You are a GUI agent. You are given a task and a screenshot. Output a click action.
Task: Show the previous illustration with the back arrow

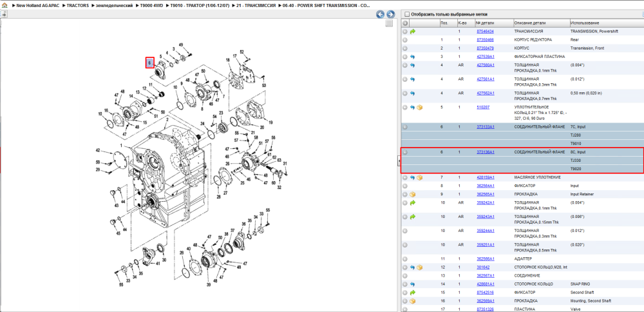point(381,14)
